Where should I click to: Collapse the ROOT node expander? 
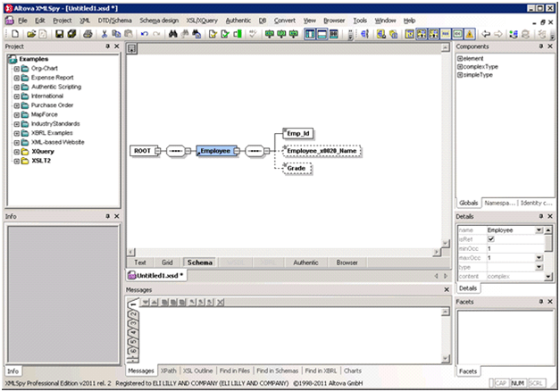(x=157, y=151)
